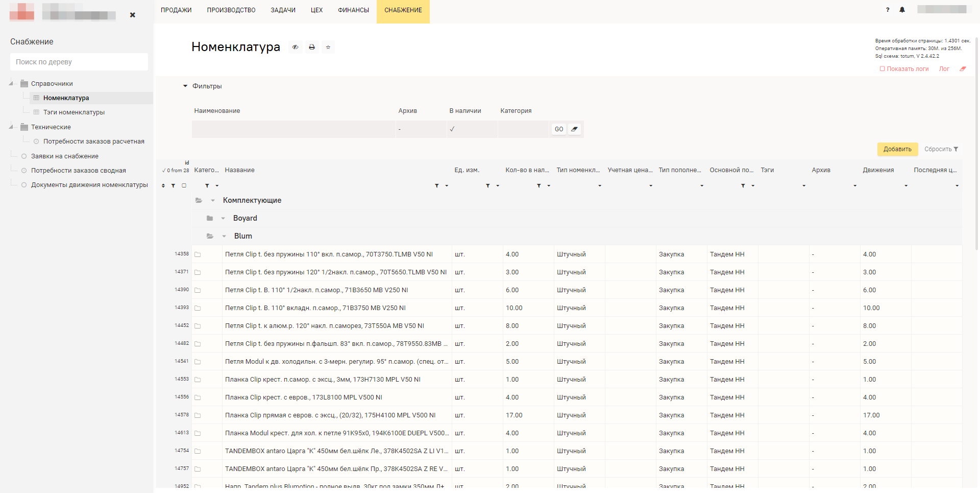
Task: Click the red eraser icon next to Лог
Action: (963, 69)
